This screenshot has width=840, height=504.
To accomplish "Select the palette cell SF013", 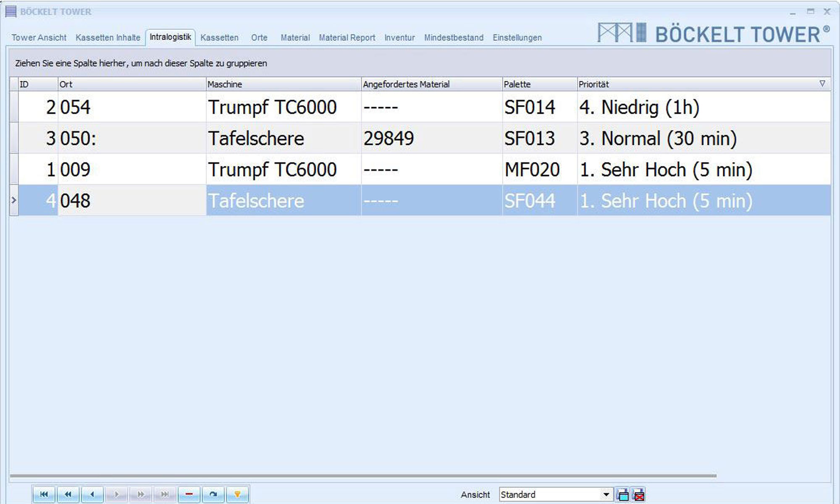I will pyautogui.click(x=540, y=138).
